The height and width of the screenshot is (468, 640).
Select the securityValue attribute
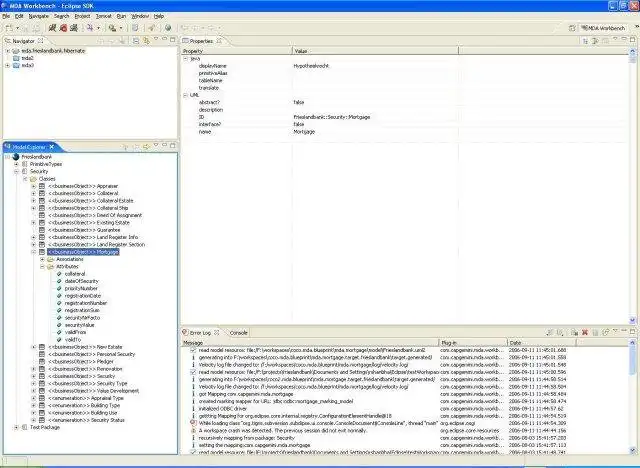[80, 325]
